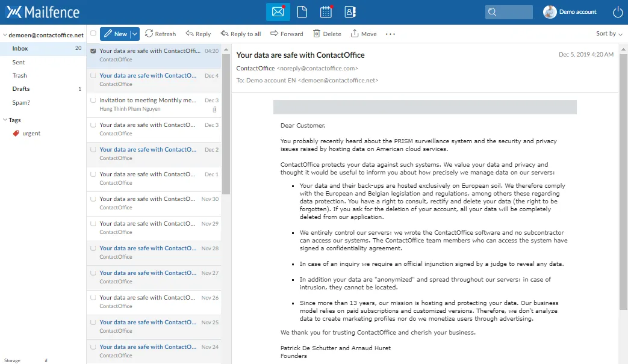Toggle the select-all messages checkbox
The width and height of the screenshot is (628, 364).
(x=93, y=34)
